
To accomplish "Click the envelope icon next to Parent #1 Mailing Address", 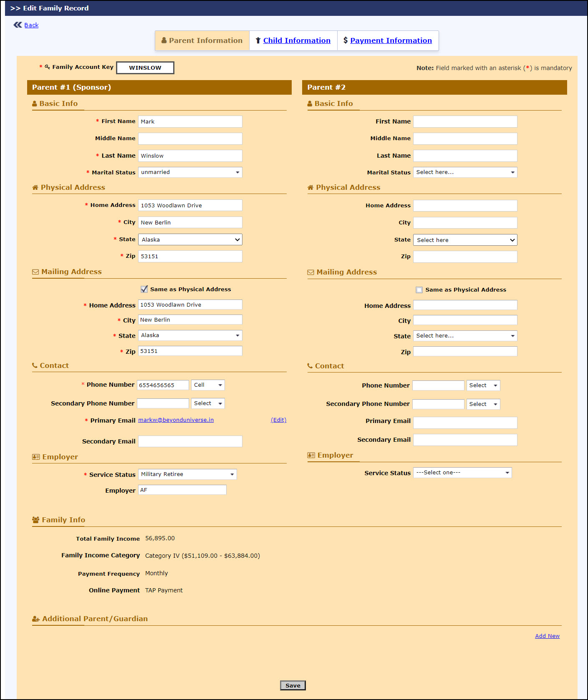I will [x=35, y=272].
